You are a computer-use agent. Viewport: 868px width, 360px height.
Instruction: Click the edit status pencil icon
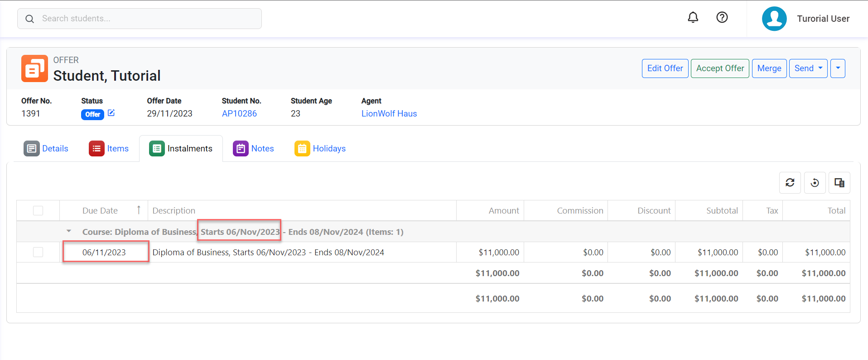111,113
